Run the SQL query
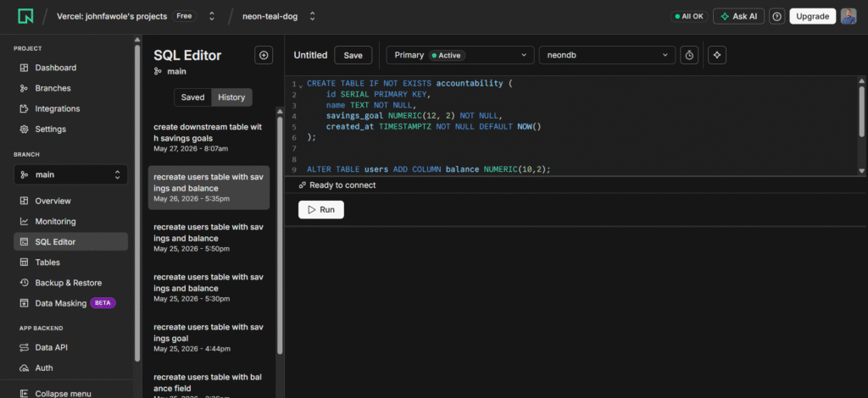 point(321,209)
